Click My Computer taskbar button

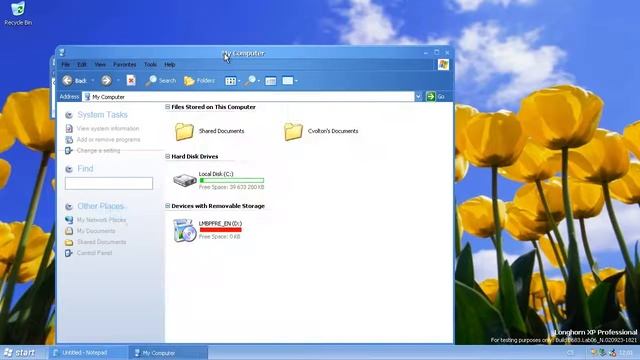click(x=169, y=353)
